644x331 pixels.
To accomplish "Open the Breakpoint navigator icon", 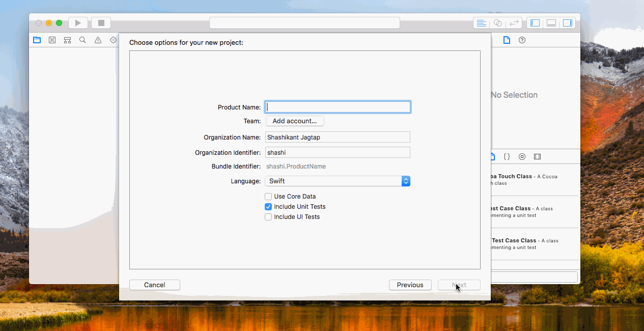I will click(x=113, y=40).
